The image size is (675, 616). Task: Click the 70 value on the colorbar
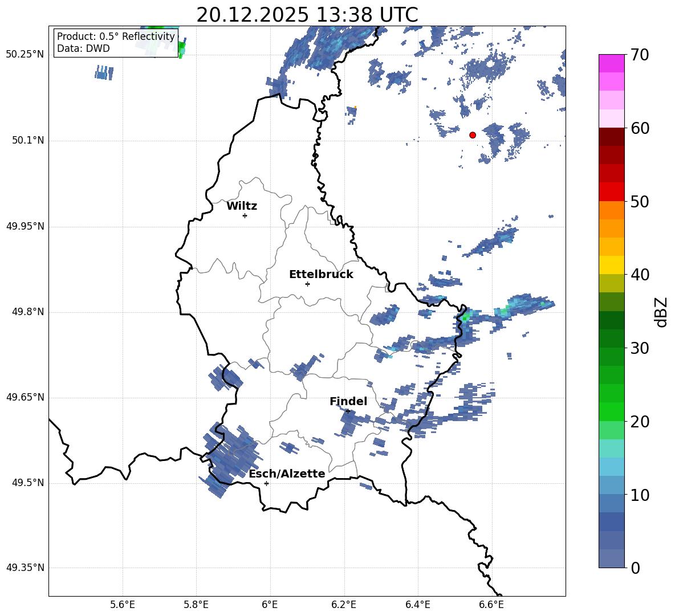point(640,55)
